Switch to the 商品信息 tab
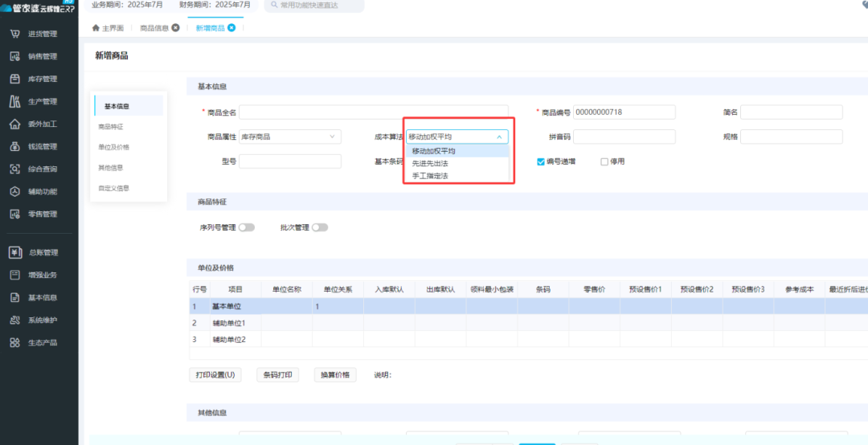 [x=154, y=28]
